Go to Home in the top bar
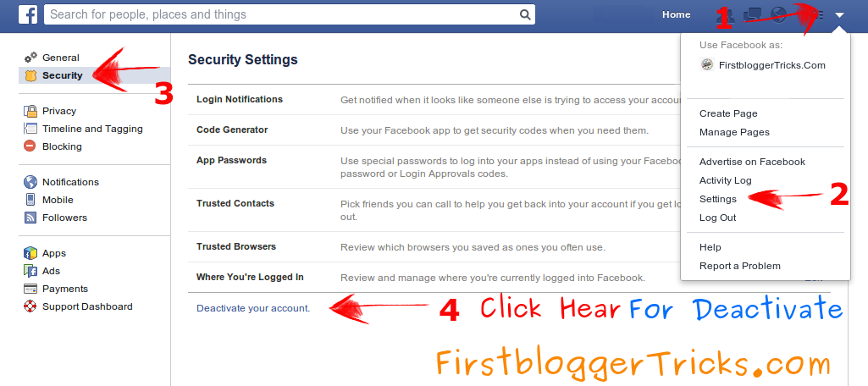868x386 pixels. click(x=677, y=15)
